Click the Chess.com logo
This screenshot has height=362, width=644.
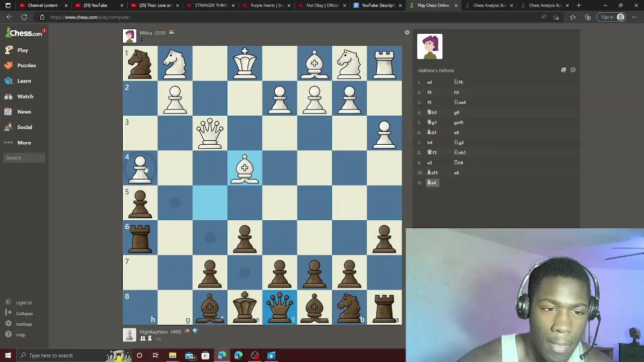point(24,33)
